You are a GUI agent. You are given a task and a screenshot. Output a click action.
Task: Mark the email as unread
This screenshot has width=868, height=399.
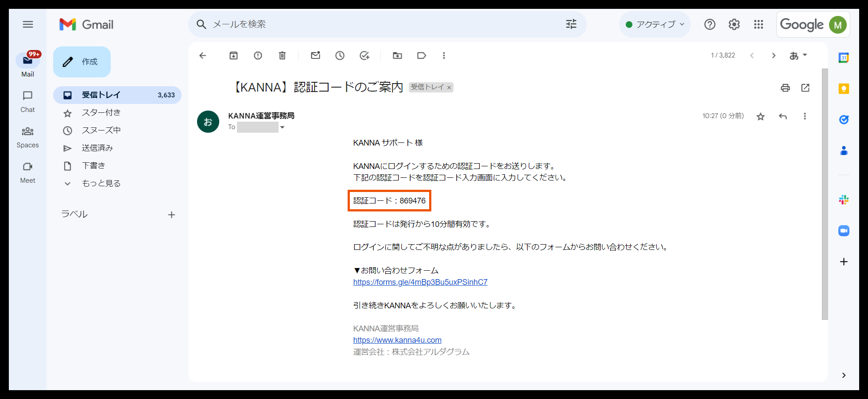[x=315, y=55]
